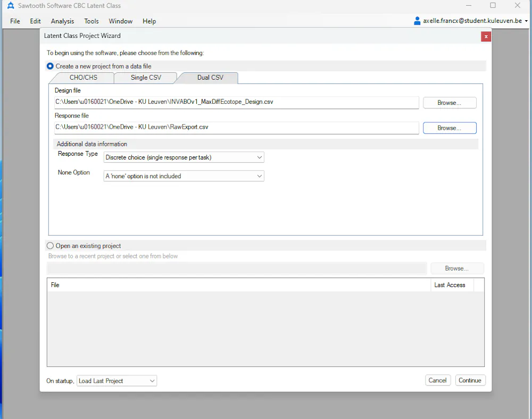Image resolution: width=532 pixels, height=419 pixels.
Task: Open the Edit menu
Action: click(35, 21)
